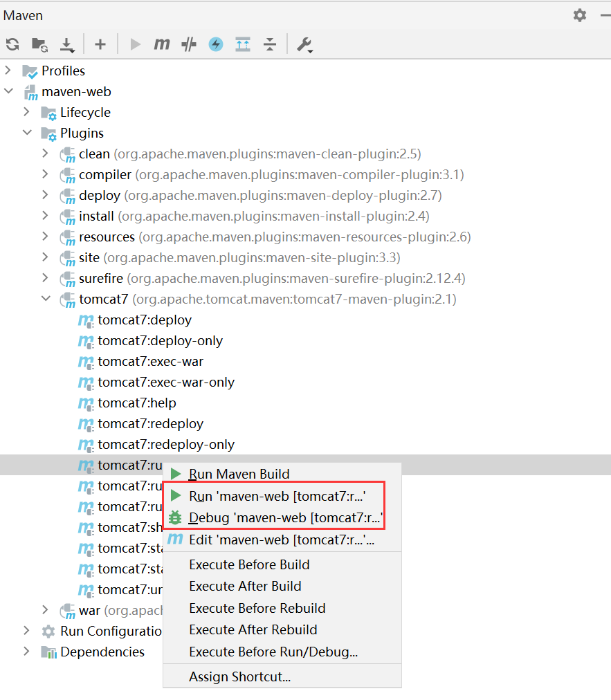Click the war plugin icon
611x700 pixels.
pos(67,611)
